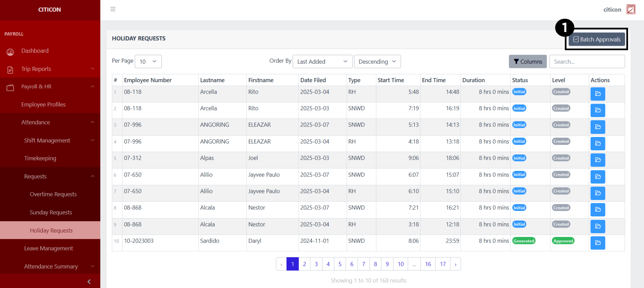Collapse the Attendance sidebar section
Screen dimensions: 644x288
92,122
